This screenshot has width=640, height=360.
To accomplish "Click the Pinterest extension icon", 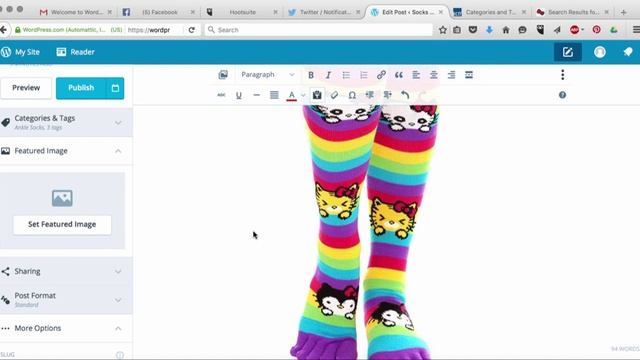I will [596, 30].
